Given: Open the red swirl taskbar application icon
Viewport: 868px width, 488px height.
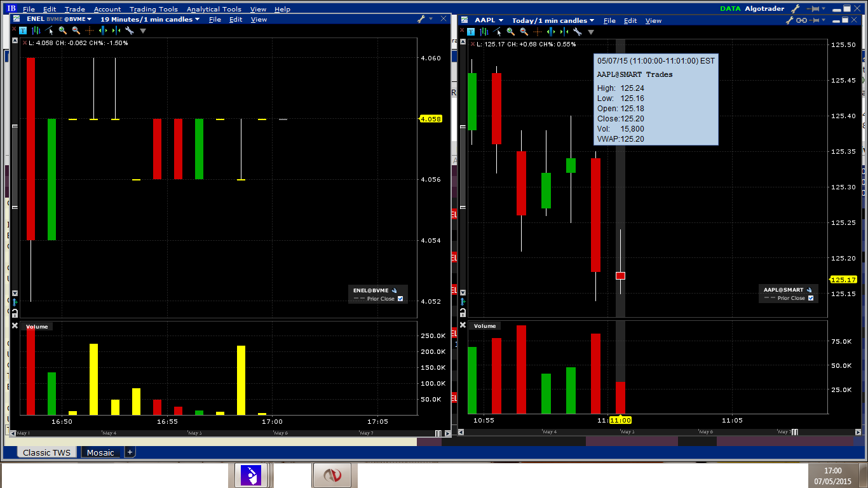Looking at the screenshot, I should (x=334, y=475).
